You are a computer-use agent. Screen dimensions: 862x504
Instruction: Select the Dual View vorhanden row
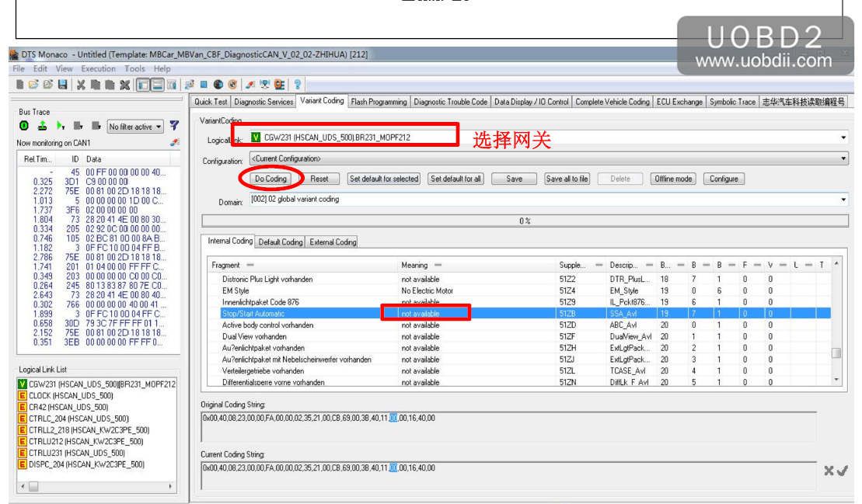(x=519, y=336)
